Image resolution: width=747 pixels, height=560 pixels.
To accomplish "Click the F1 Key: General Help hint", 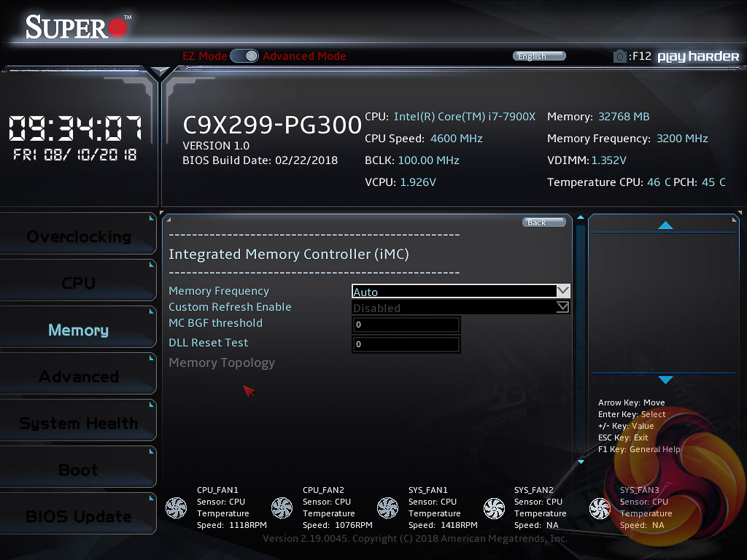I will pyautogui.click(x=639, y=449).
